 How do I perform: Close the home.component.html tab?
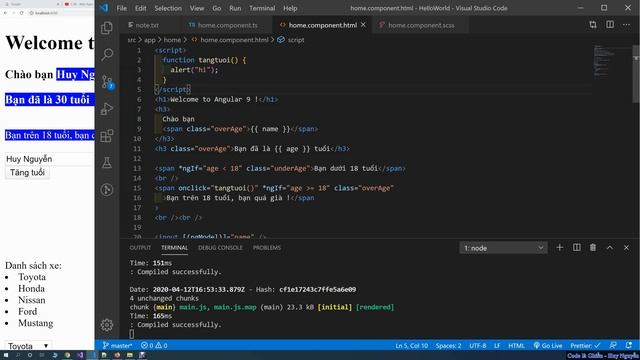tap(363, 25)
